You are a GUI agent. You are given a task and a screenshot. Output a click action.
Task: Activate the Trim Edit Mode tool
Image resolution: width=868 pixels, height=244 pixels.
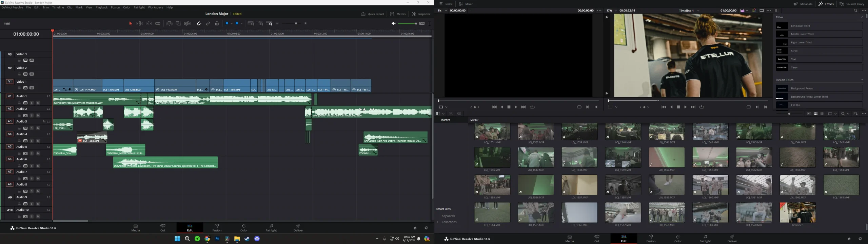coord(139,23)
